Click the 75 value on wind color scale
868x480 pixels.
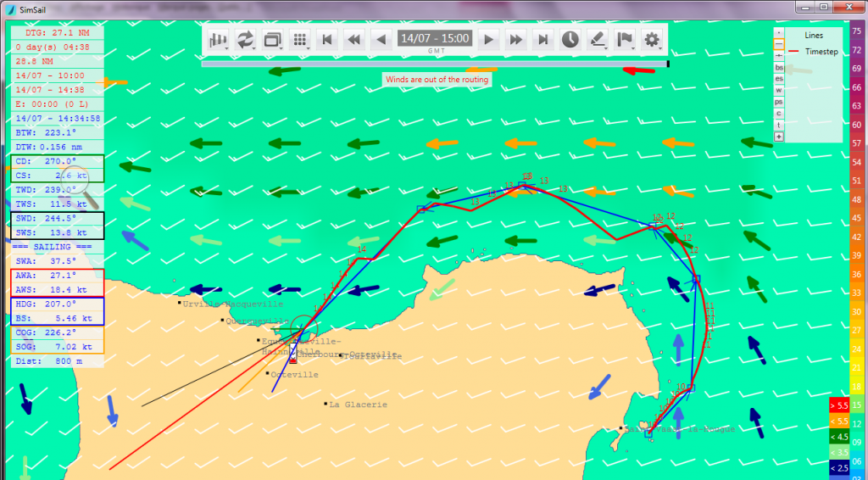click(x=856, y=31)
